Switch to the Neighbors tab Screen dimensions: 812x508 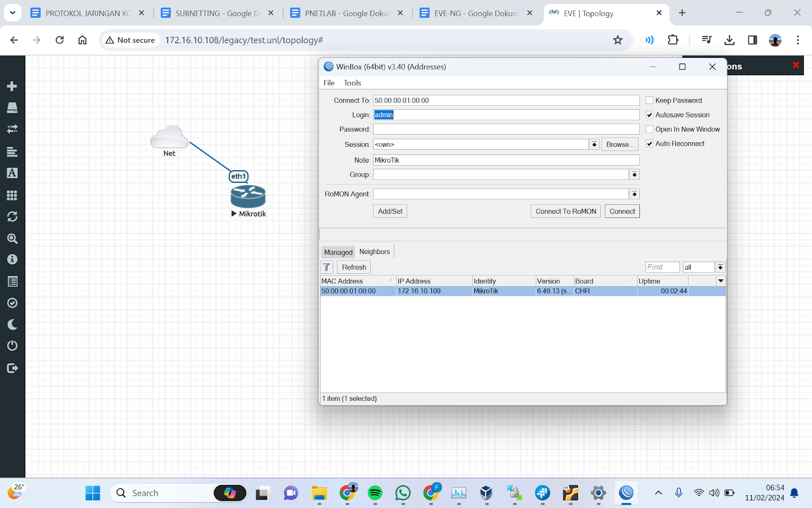[375, 251]
